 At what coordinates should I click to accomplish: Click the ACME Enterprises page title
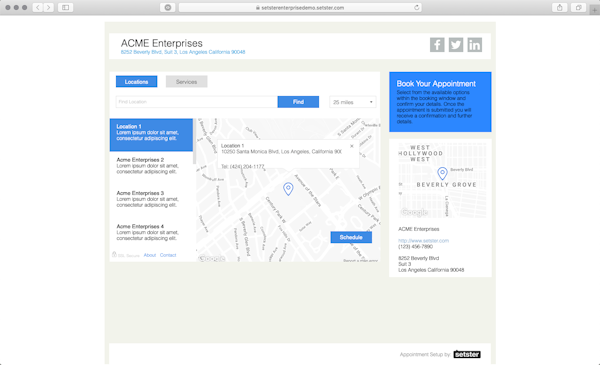tap(161, 43)
